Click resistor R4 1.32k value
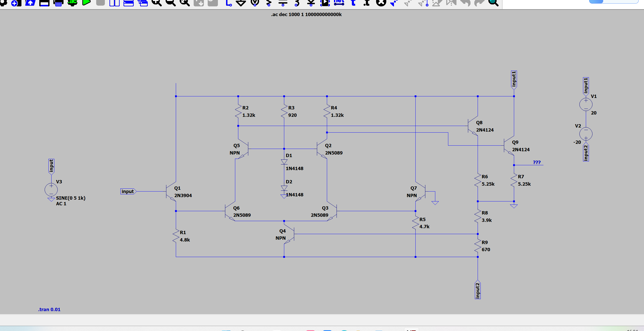The width and height of the screenshot is (644, 331). pos(337,115)
